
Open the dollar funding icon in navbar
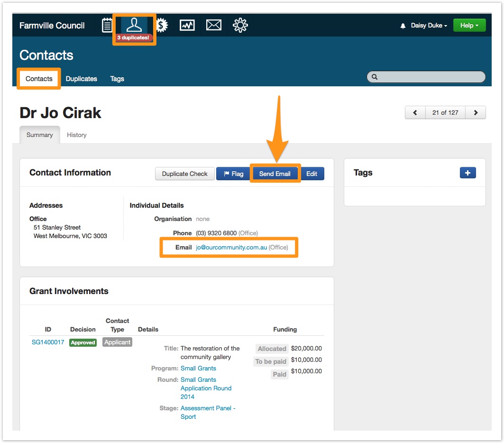tap(162, 26)
